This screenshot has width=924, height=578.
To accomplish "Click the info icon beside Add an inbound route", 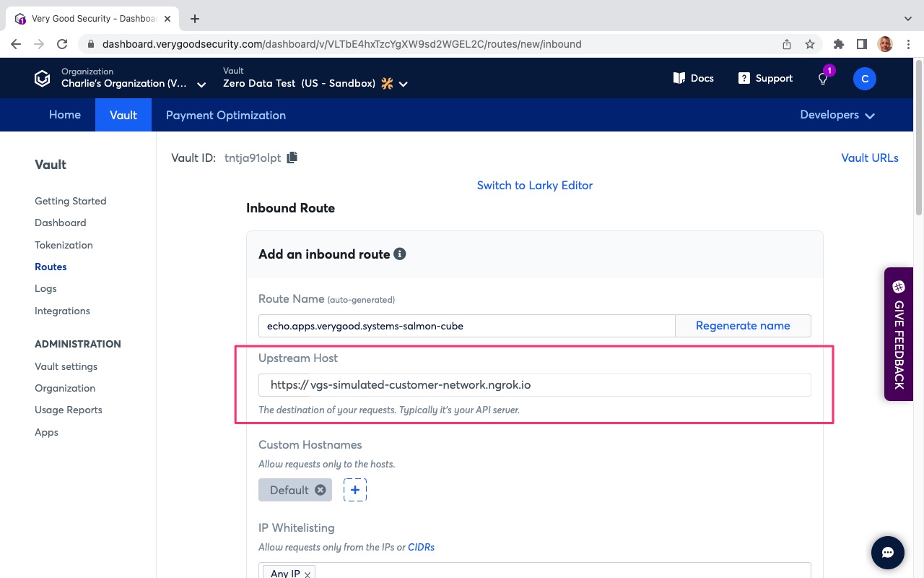I will [400, 254].
